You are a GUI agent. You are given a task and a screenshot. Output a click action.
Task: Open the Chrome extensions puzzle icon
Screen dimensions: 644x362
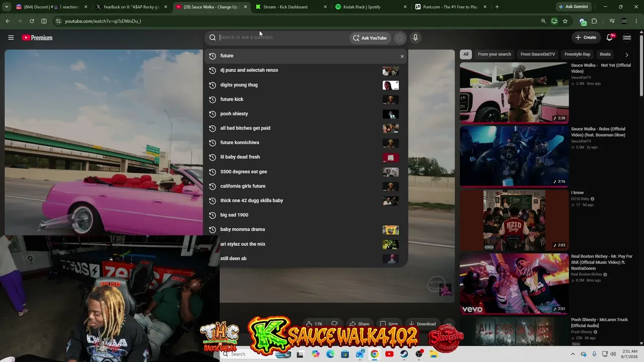pos(594,21)
